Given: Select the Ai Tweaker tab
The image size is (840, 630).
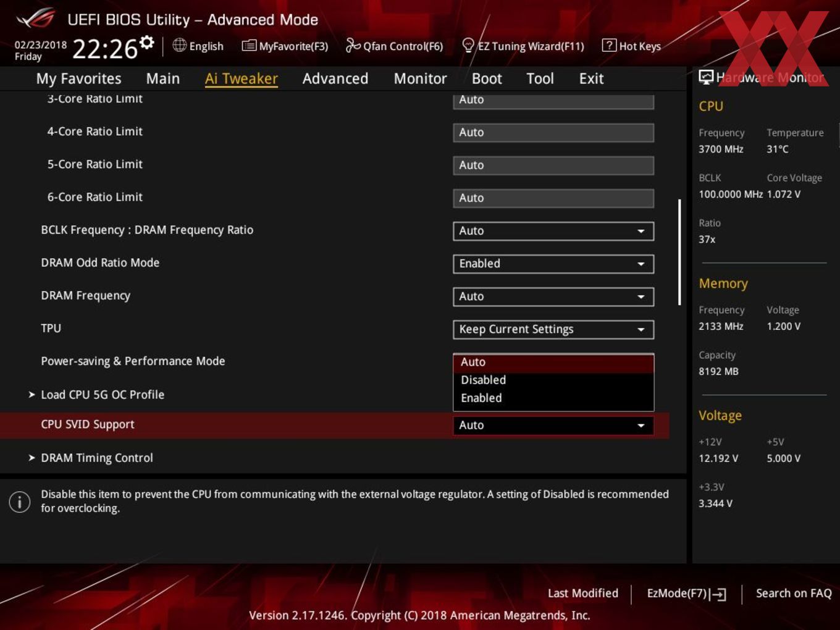Looking at the screenshot, I should pos(241,78).
